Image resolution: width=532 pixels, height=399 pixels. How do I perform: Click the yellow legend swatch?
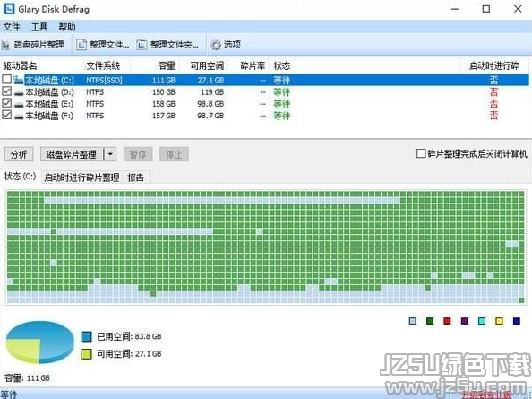(x=499, y=321)
